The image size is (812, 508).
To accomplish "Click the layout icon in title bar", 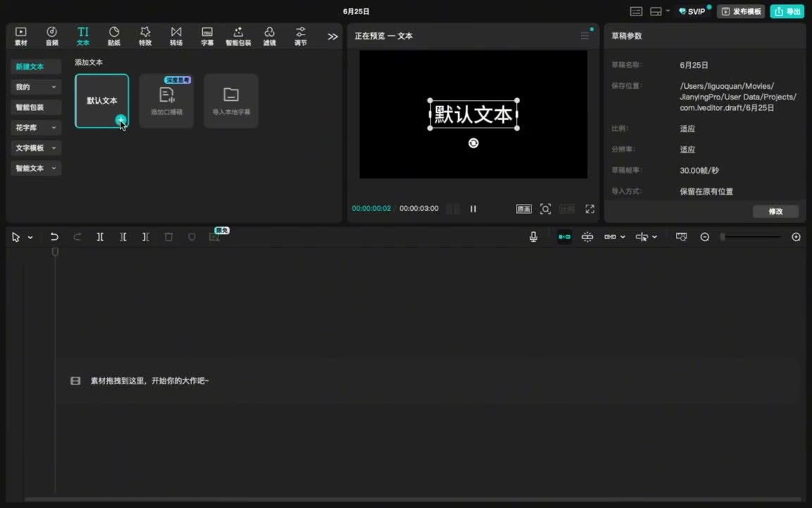I will pos(656,11).
